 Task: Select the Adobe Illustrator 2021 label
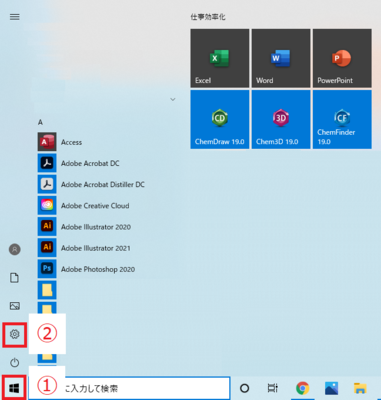point(96,248)
